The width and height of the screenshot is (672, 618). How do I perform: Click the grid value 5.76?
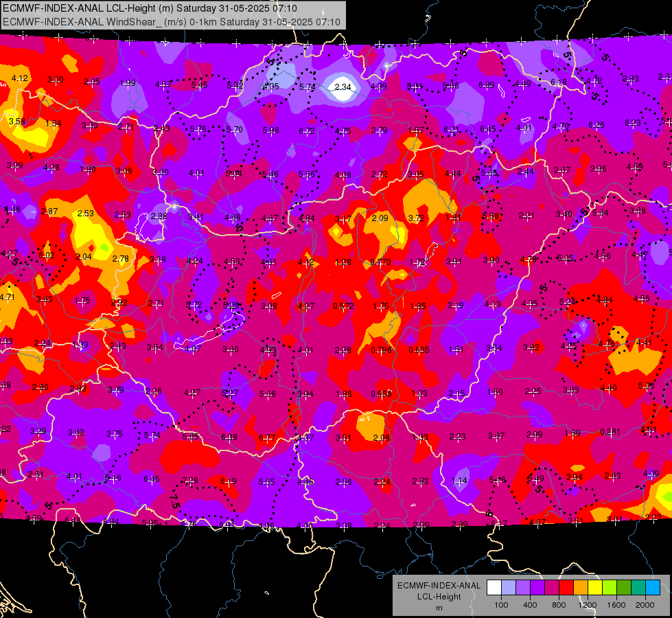198,128
